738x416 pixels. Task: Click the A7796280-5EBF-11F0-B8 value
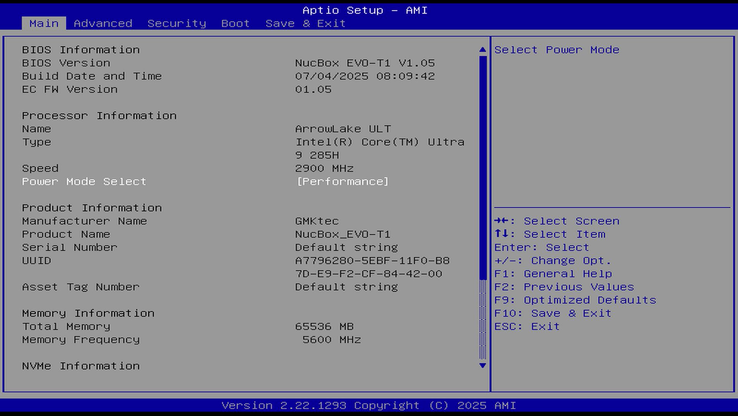point(372,261)
